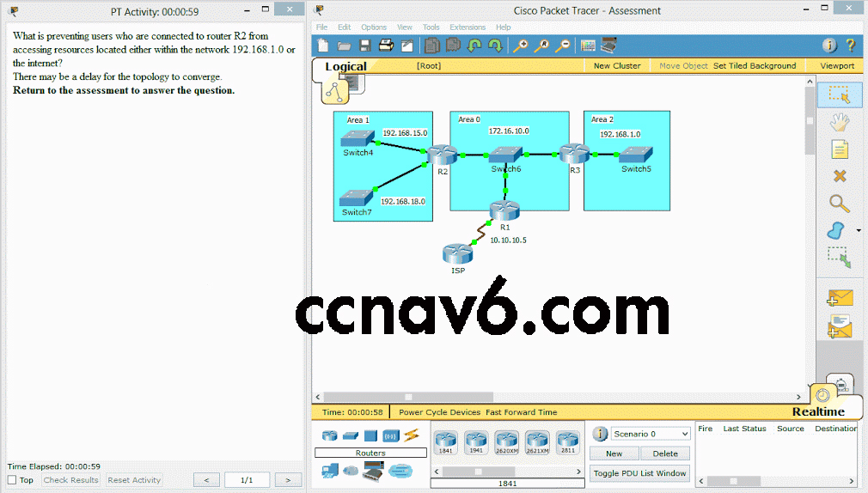Click Power Cycle Devices

[439, 412]
